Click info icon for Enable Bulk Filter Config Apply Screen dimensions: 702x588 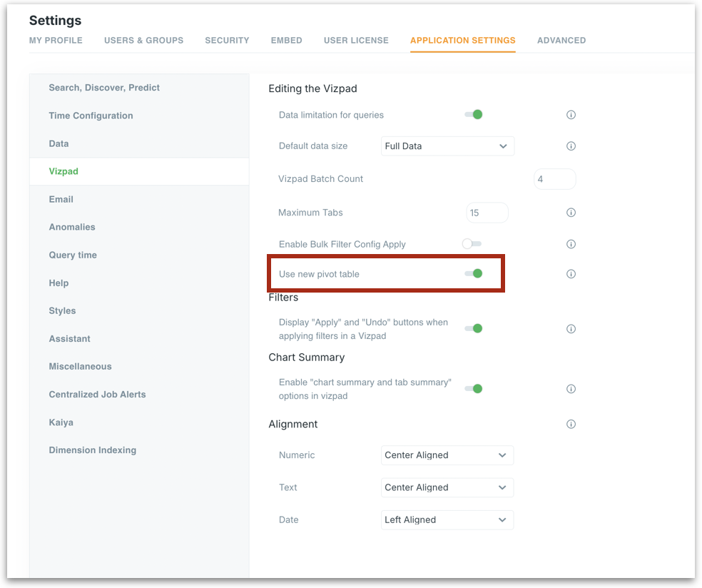click(571, 244)
